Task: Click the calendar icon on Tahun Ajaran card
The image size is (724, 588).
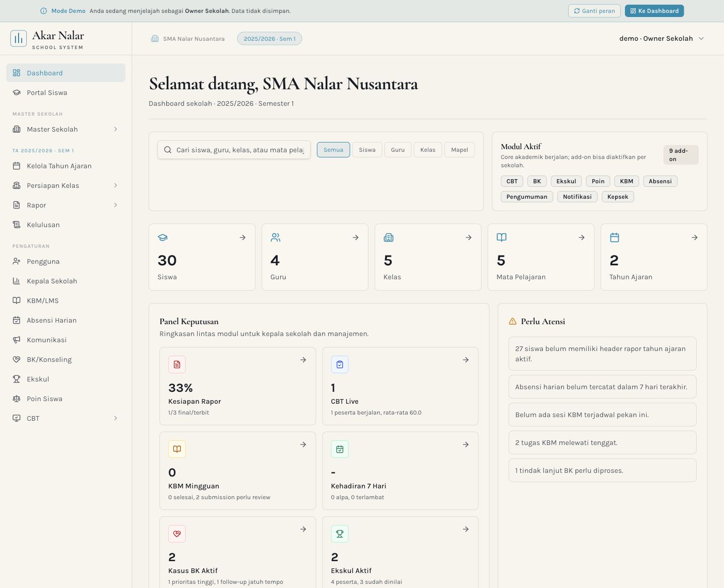Action: click(x=615, y=237)
